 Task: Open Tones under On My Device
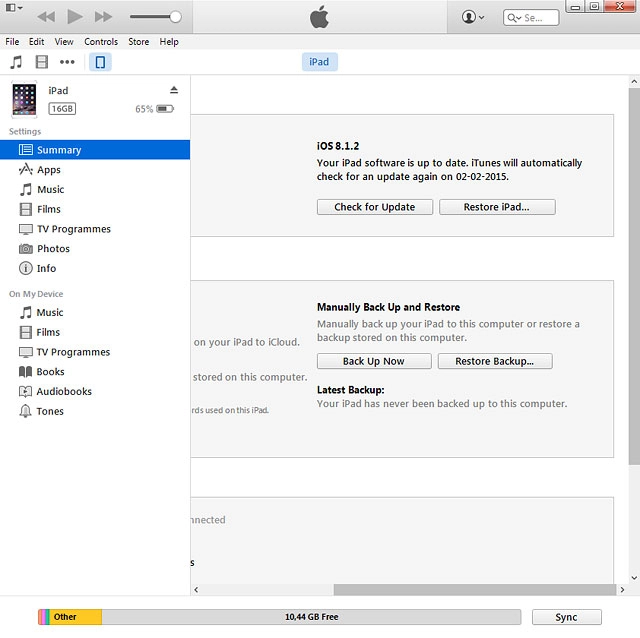(95, 411)
